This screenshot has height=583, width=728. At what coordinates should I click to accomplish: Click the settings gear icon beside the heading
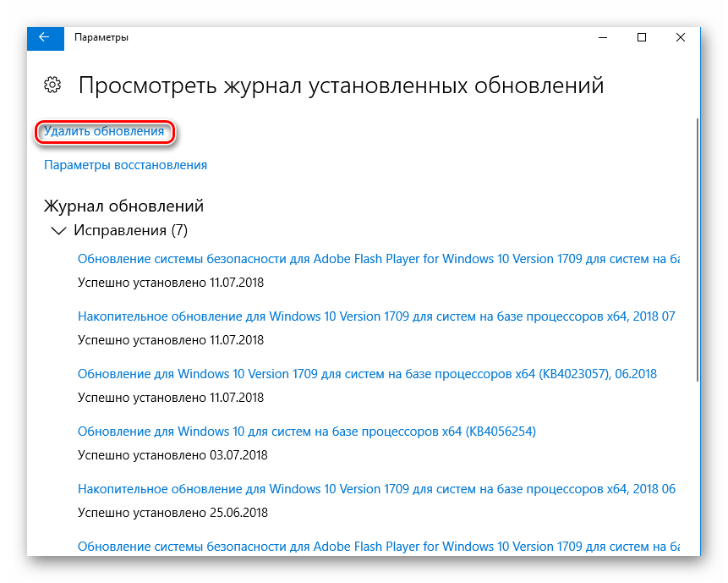point(52,85)
